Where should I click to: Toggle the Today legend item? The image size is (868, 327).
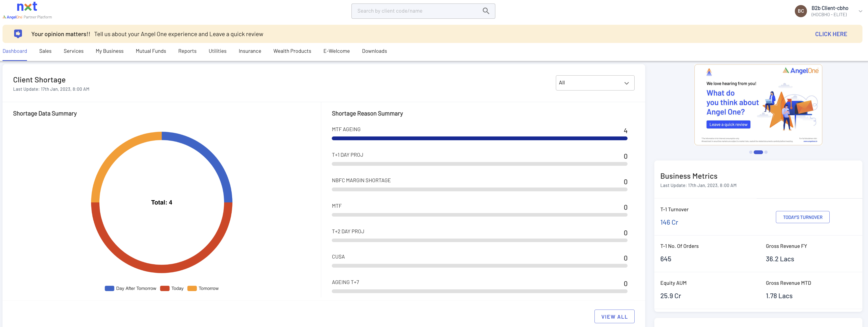click(172, 288)
